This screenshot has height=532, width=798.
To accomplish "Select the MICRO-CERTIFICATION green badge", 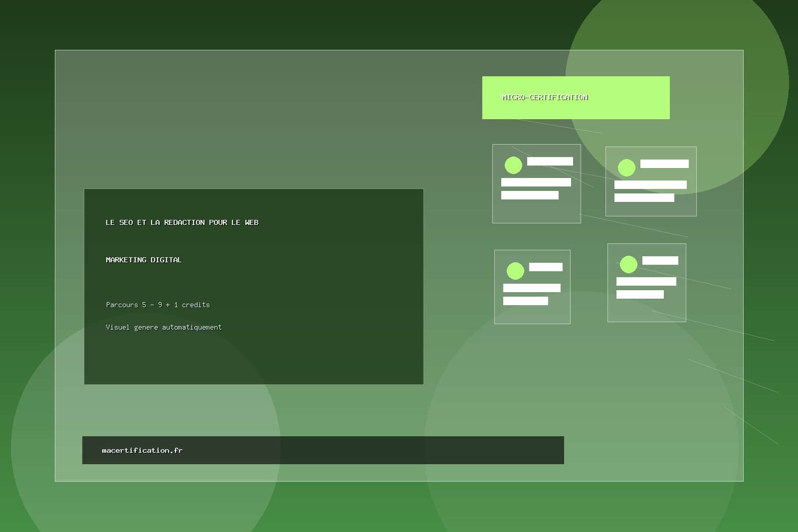I will coord(576,98).
